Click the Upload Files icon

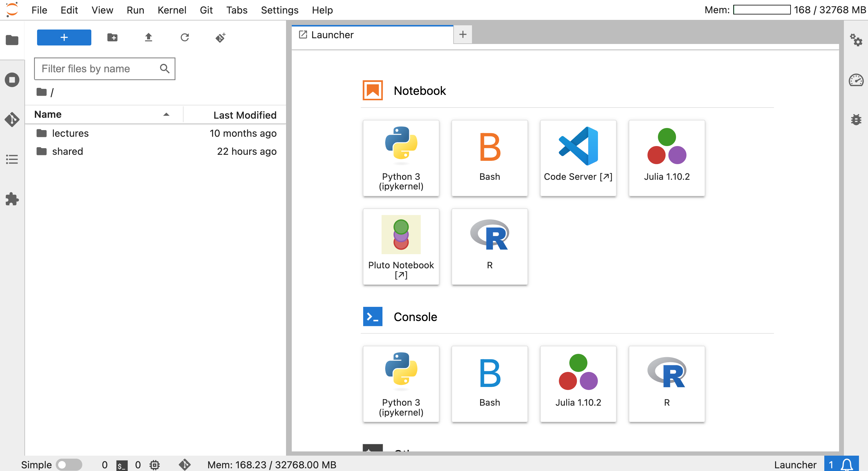point(148,37)
